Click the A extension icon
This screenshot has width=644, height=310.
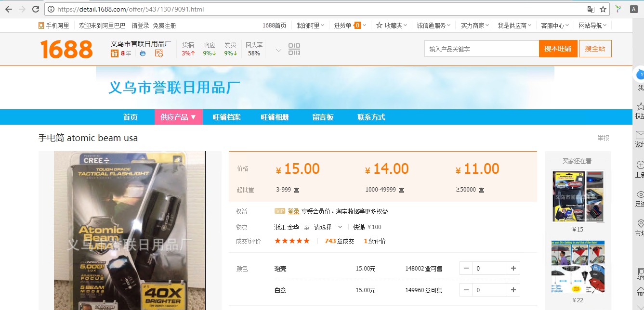click(634, 9)
